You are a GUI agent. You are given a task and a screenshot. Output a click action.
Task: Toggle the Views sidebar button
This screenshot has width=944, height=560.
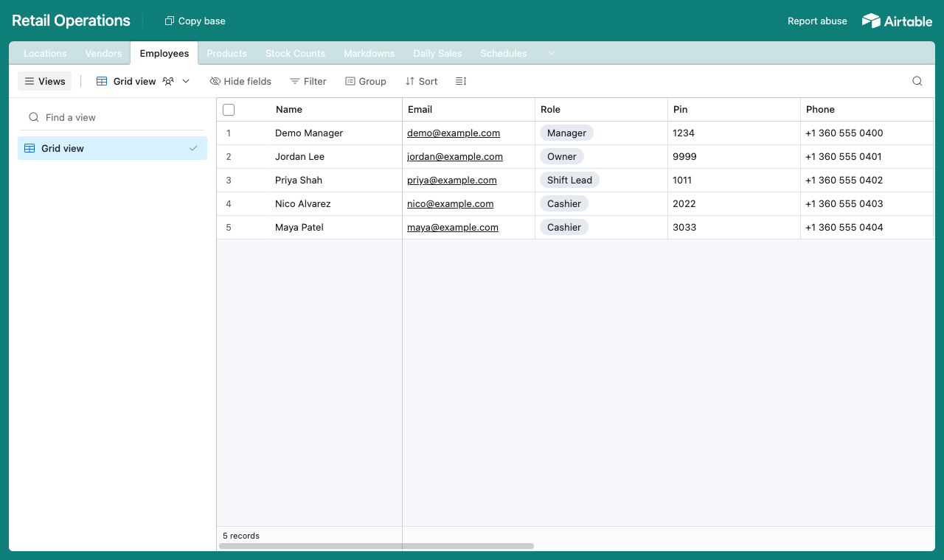click(45, 81)
